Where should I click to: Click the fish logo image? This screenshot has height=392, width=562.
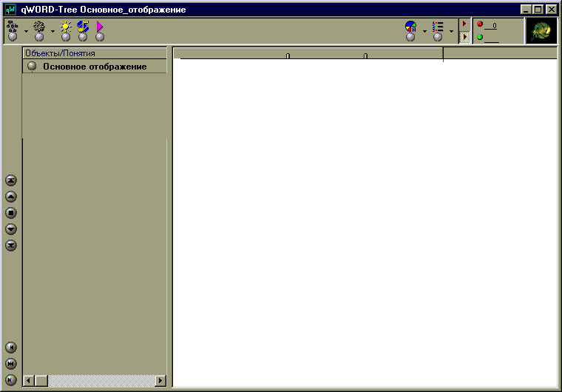541,31
